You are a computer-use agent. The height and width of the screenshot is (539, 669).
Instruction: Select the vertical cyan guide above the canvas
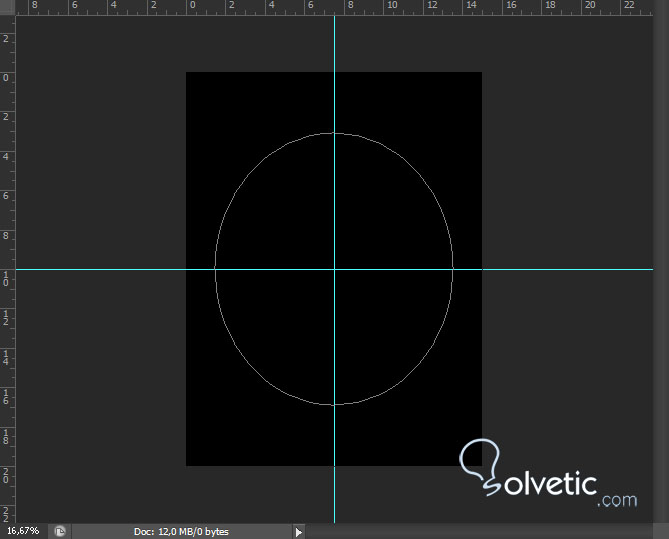[x=334, y=43]
